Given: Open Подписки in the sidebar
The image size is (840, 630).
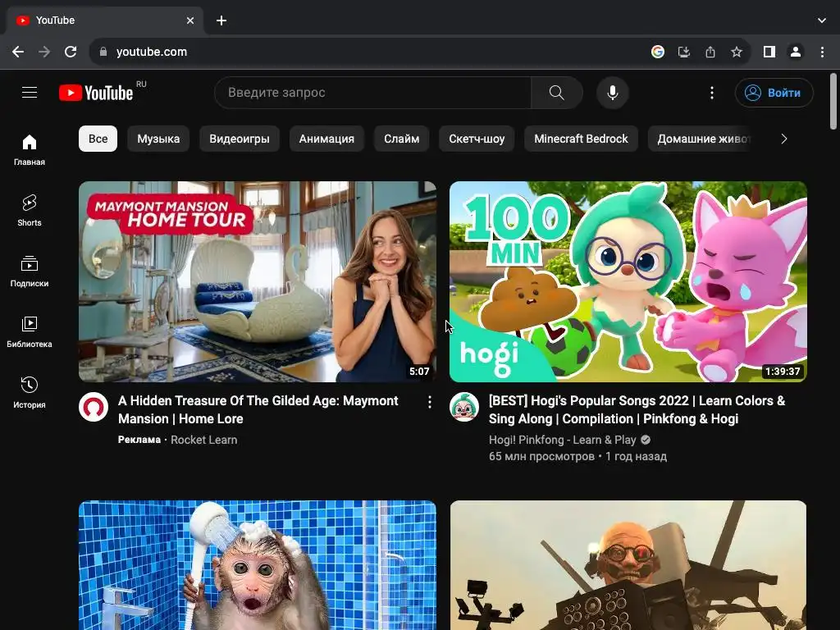Looking at the screenshot, I should coord(30,271).
